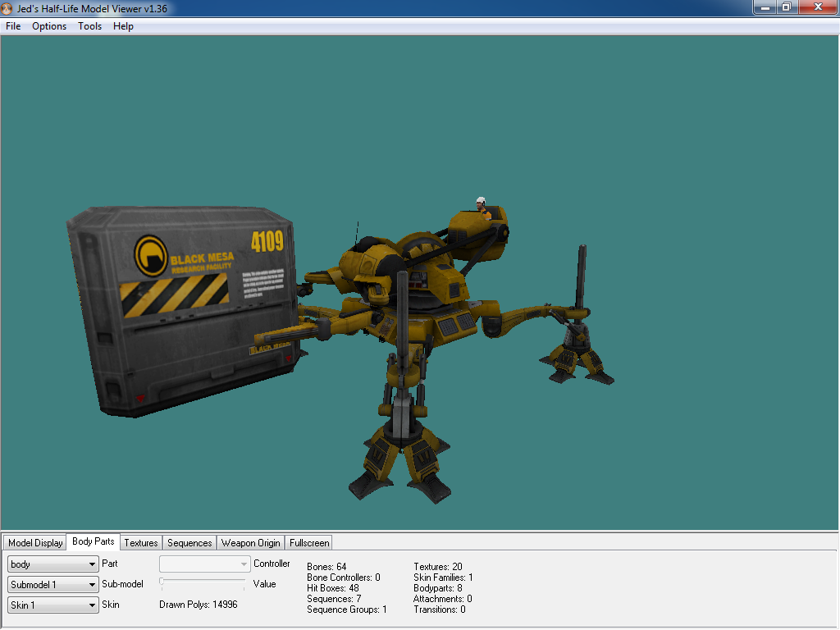
Task: Click the 'Skin Families: 1' statistic
Action: point(443,577)
